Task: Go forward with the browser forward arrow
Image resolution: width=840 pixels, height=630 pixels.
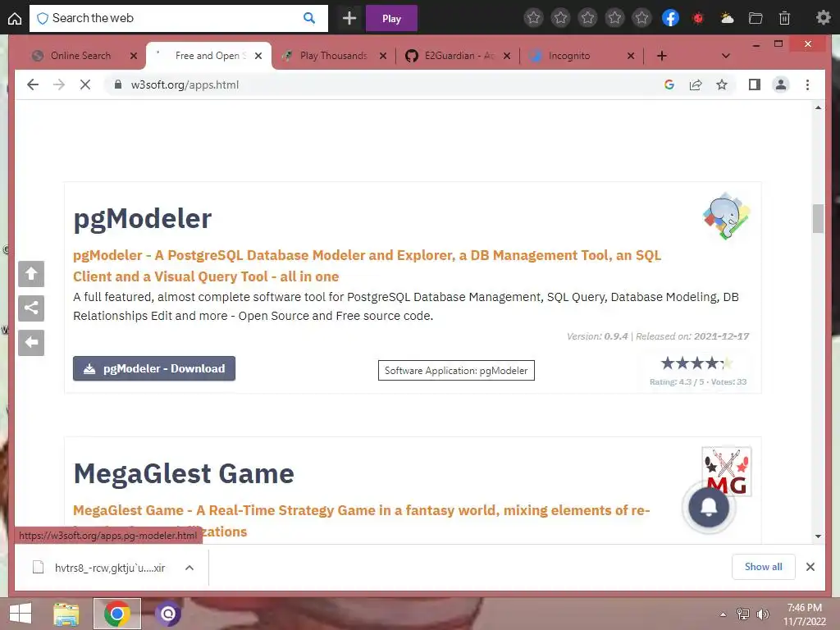Action: click(x=59, y=84)
